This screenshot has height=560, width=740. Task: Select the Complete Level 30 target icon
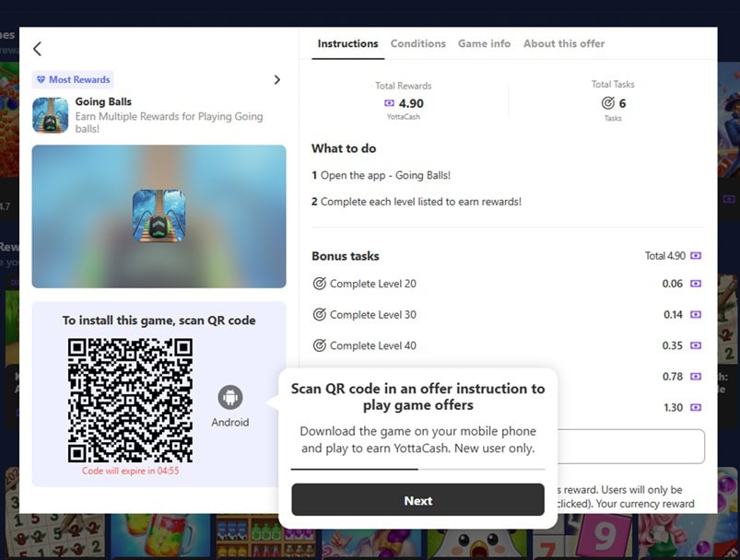320,314
